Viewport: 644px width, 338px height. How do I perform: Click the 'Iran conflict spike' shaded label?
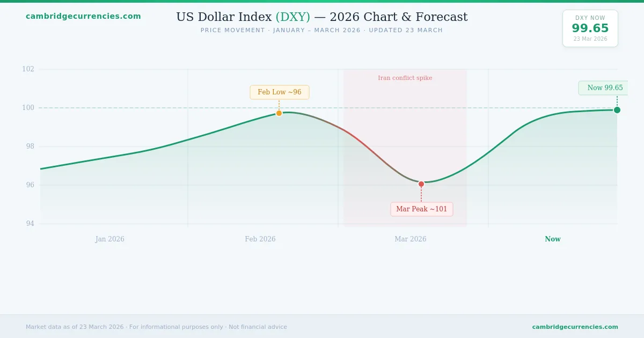tap(405, 78)
